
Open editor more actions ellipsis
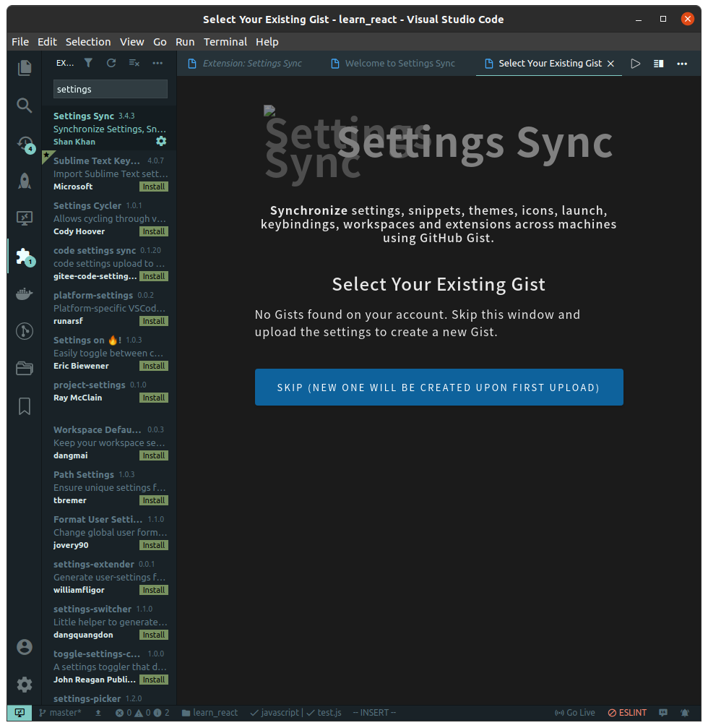point(682,64)
